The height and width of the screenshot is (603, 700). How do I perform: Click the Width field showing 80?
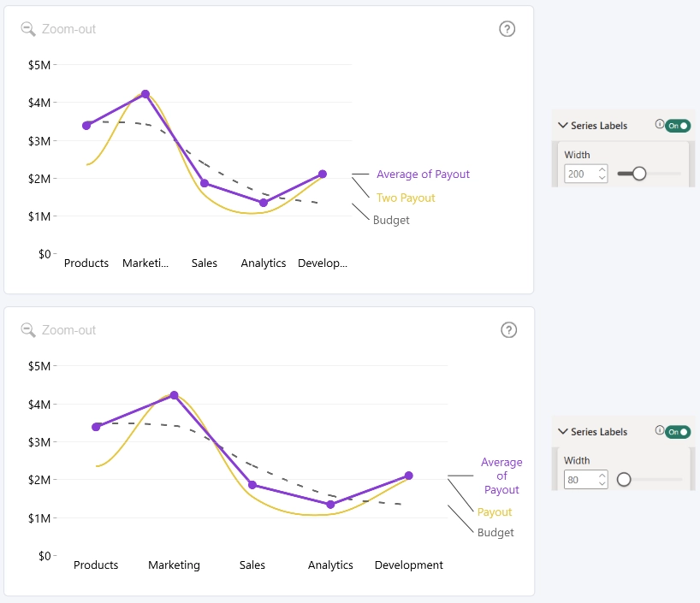585,480
